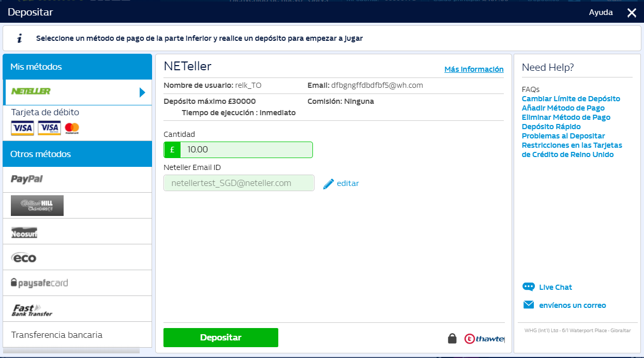Click the blue arrow beside NETELLER
The image size is (644, 358).
pyautogui.click(x=142, y=92)
